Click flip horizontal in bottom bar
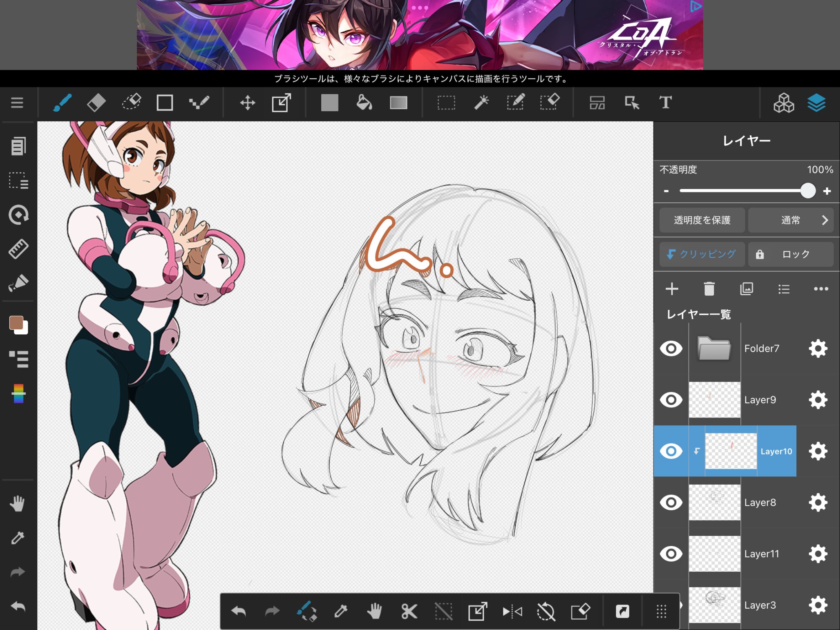Viewport: 840px width, 630px height. tap(512, 612)
